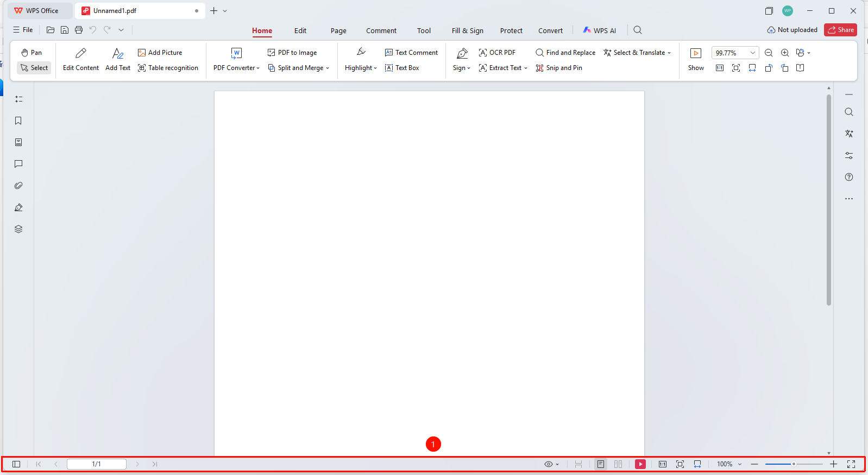Image resolution: width=868 pixels, height=475 pixels.
Task: Choose the Add Text tool
Action: pos(118,60)
